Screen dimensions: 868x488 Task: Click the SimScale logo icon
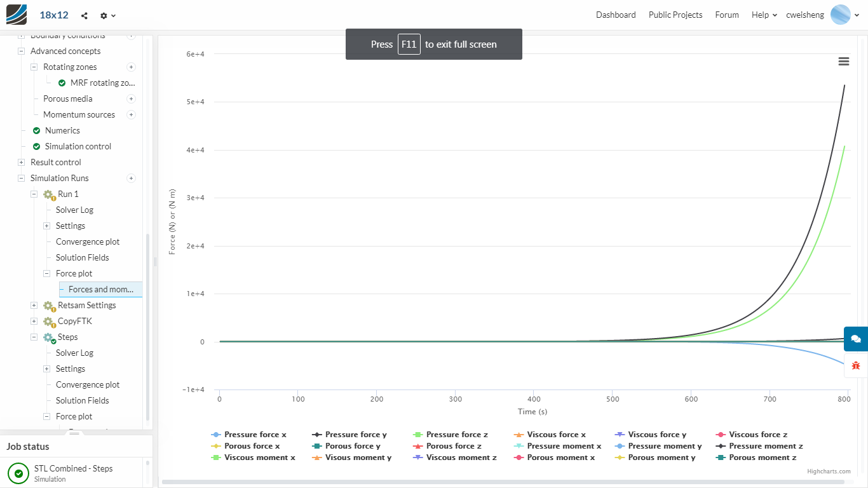point(17,14)
